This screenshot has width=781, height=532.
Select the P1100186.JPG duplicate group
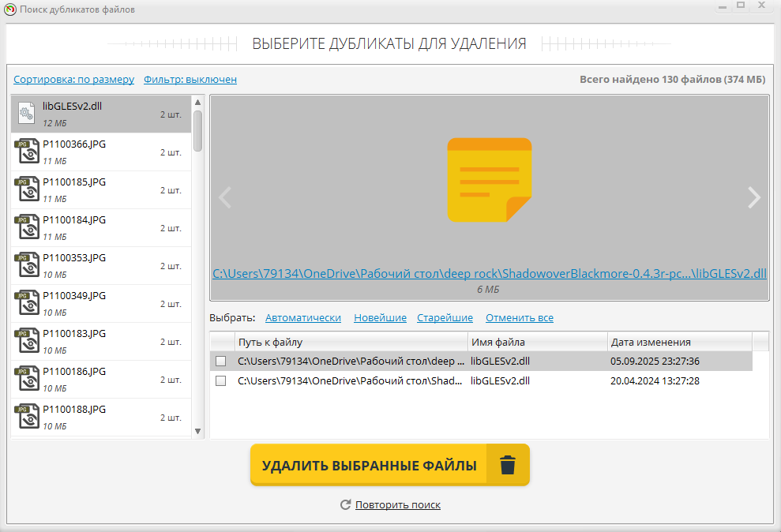(101, 379)
